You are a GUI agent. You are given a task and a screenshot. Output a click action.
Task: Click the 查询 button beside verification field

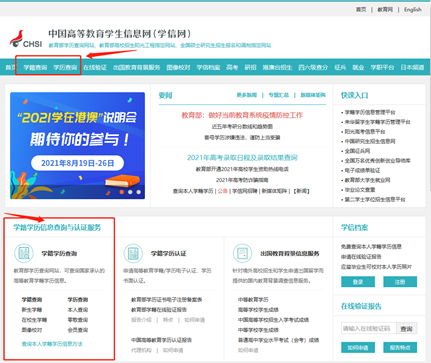tap(406, 329)
